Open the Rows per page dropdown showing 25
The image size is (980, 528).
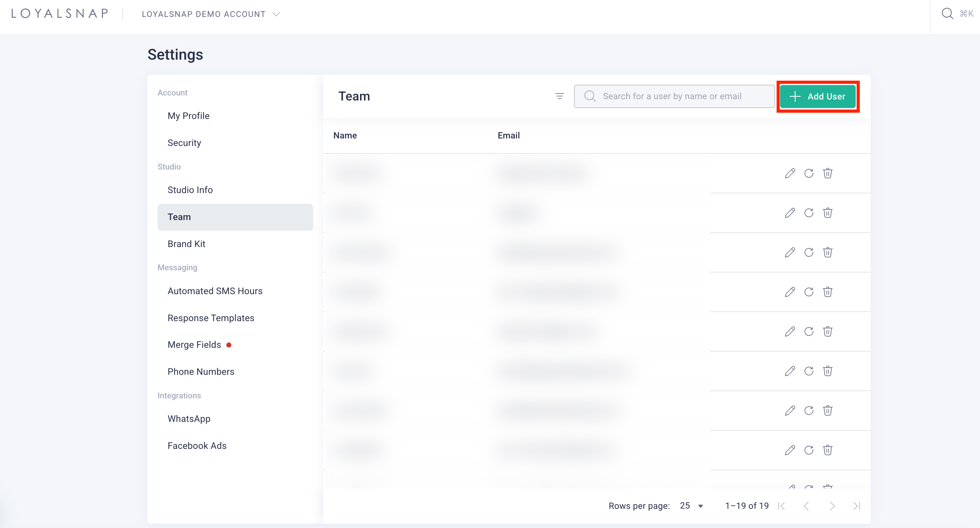[692, 506]
